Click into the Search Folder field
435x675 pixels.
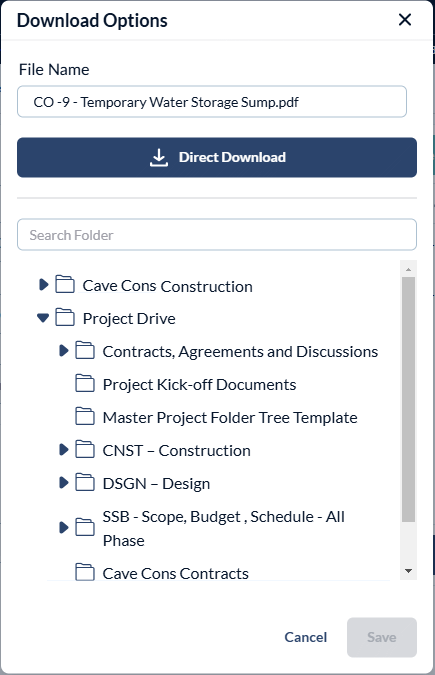click(217, 235)
